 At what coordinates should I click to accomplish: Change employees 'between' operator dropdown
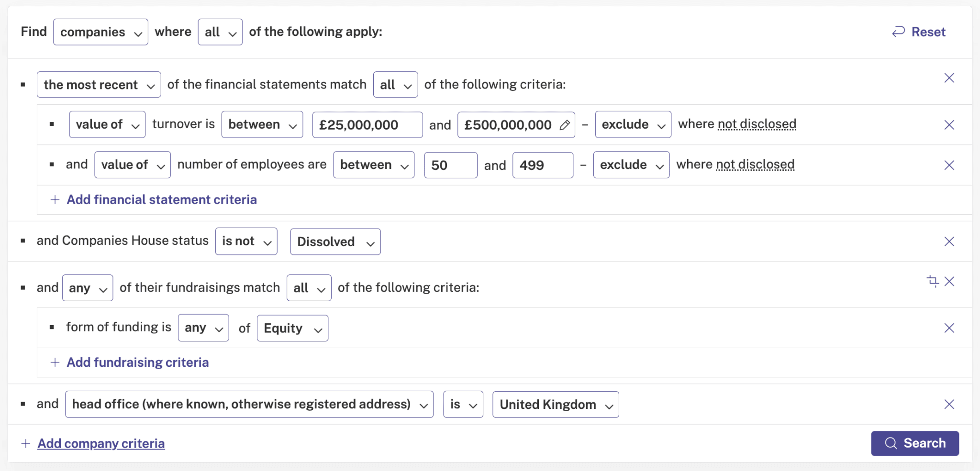pyautogui.click(x=374, y=165)
